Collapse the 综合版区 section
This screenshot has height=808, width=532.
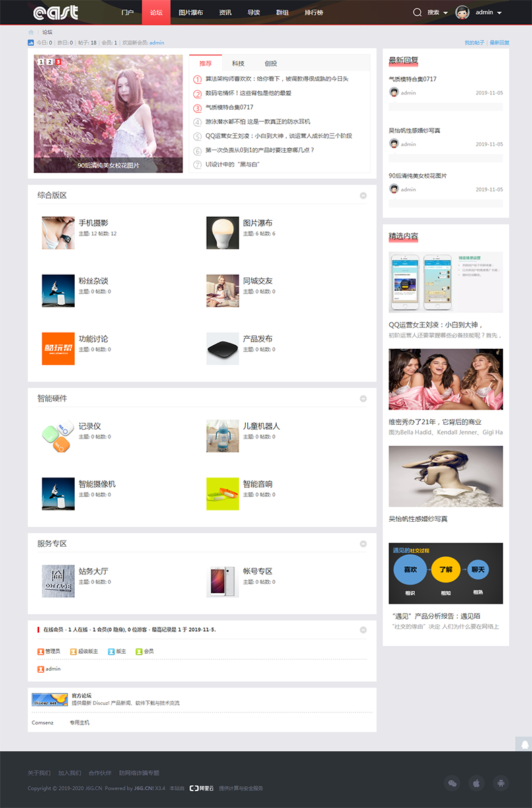pos(364,195)
